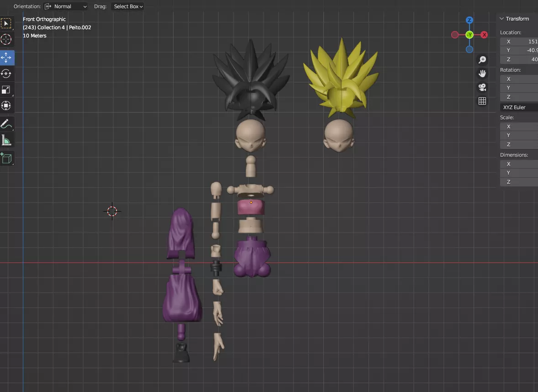Viewport: 538px width, 392px height.
Task: Select the purple pants hip piece
Action: [252, 257]
